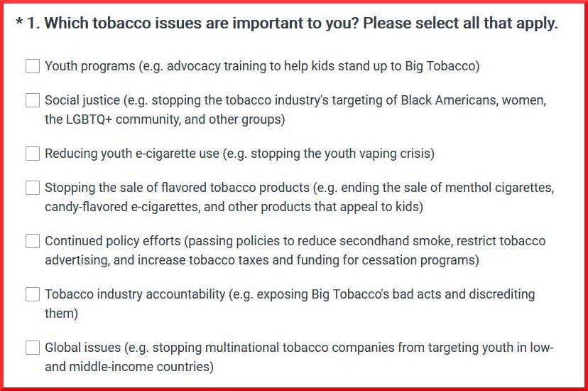Toggle the Global issues checkbox
This screenshot has height=391, width=588.
click(x=33, y=348)
